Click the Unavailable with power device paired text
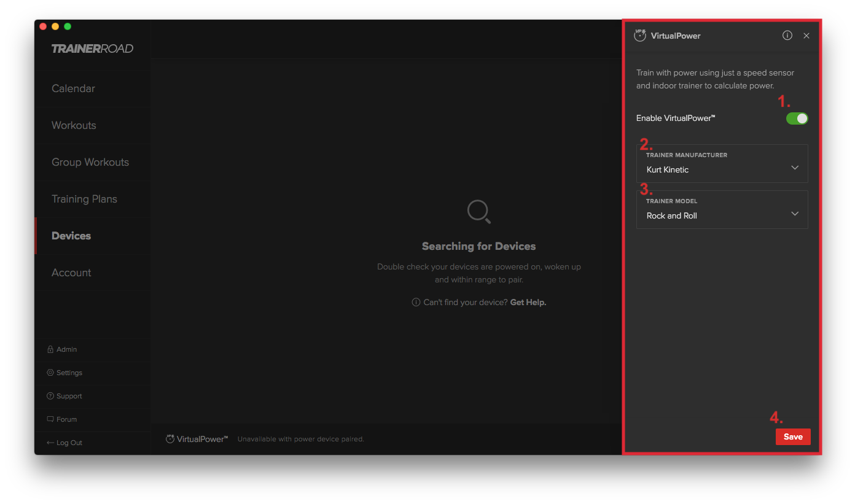Image resolution: width=855 pixels, height=504 pixels. (301, 439)
